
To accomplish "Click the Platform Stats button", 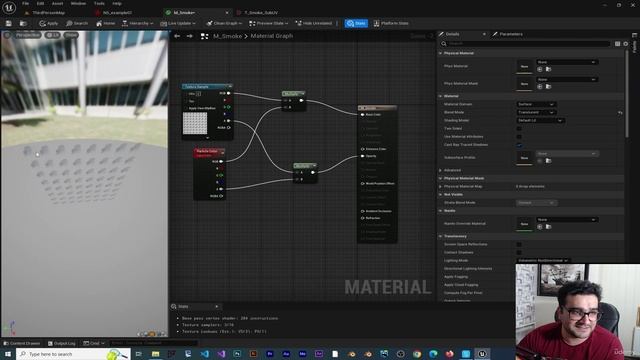I will (391, 24).
